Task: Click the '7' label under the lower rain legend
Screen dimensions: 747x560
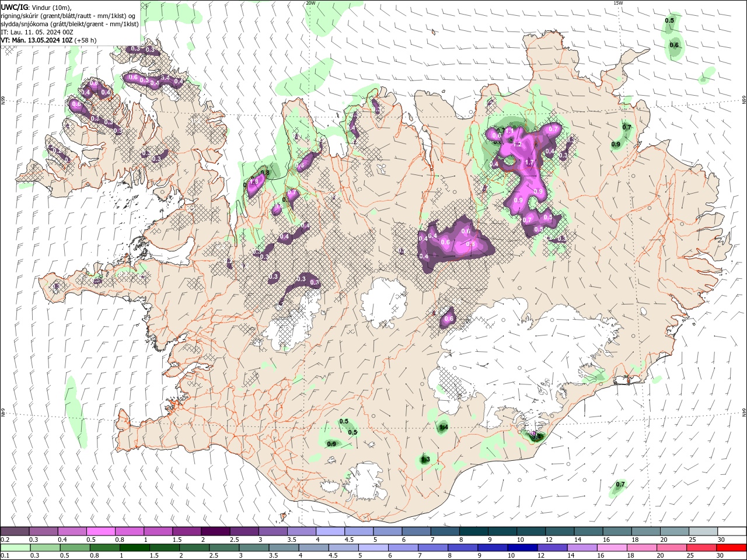Action: tap(419, 556)
